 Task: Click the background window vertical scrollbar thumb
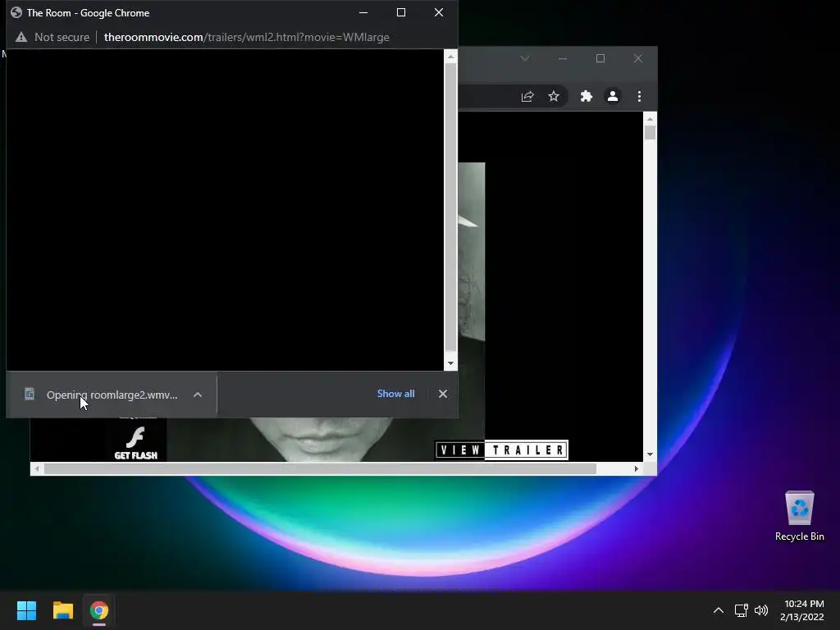click(650, 132)
